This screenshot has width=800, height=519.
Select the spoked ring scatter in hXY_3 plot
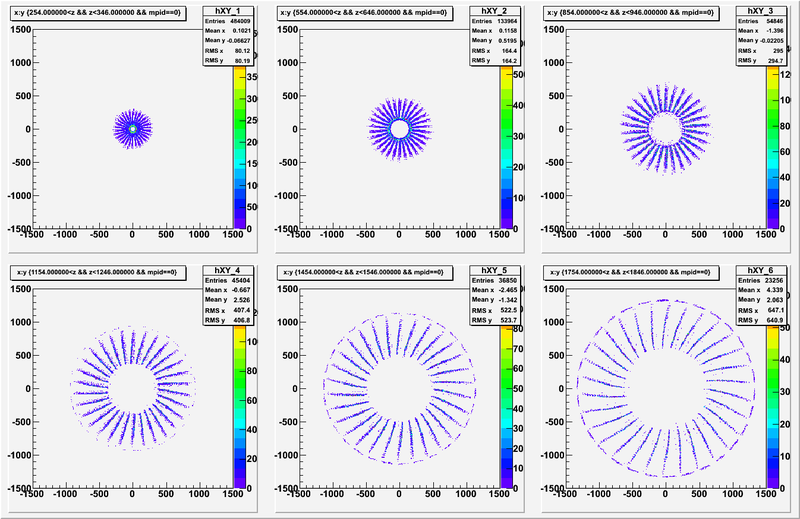click(x=666, y=129)
